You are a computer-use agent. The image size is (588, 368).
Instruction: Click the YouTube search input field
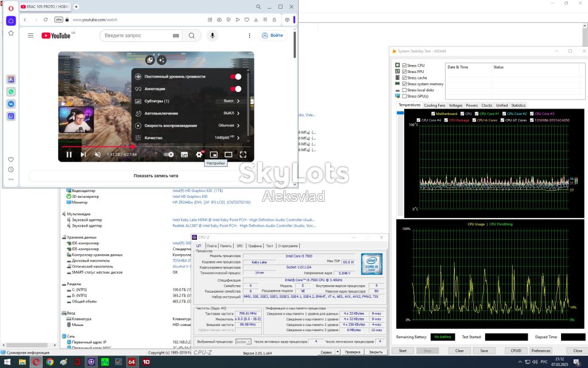coord(137,35)
